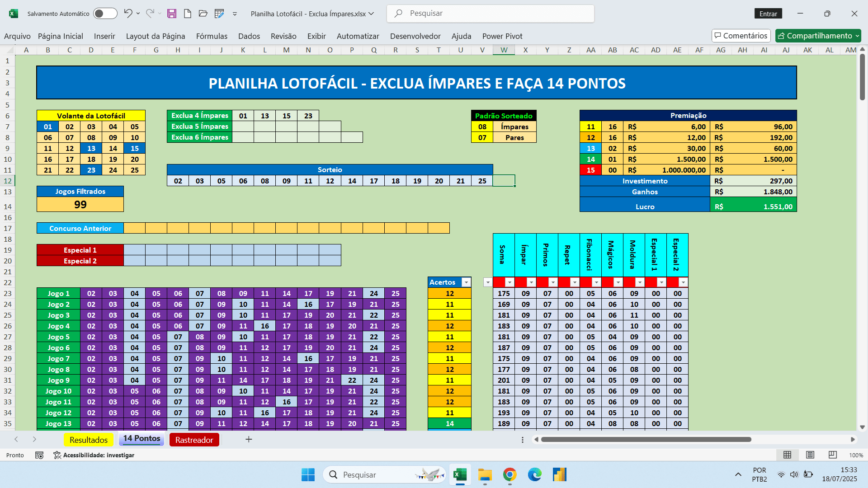Click the Entrar sign-in button
The image size is (868, 488).
coord(768,14)
